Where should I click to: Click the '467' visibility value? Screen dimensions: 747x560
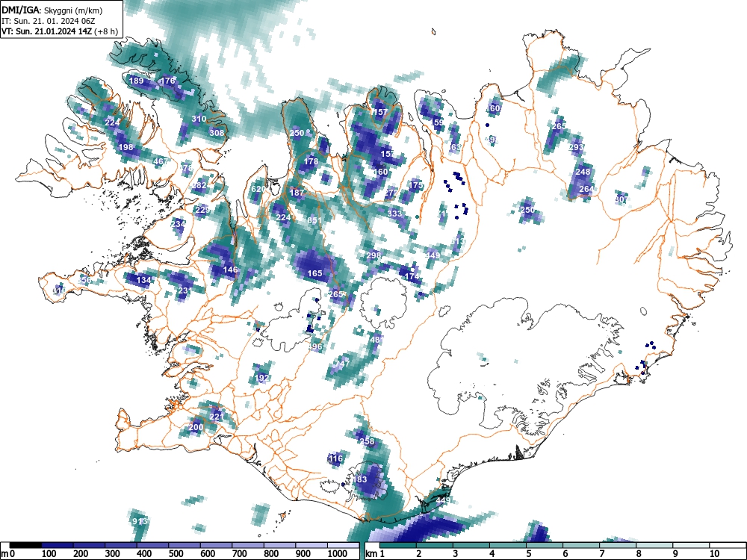coord(161,161)
